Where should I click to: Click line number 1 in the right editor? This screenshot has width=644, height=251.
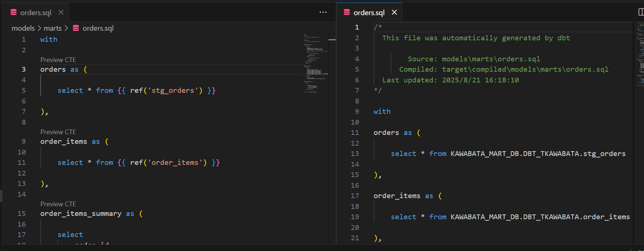point(357,27)
